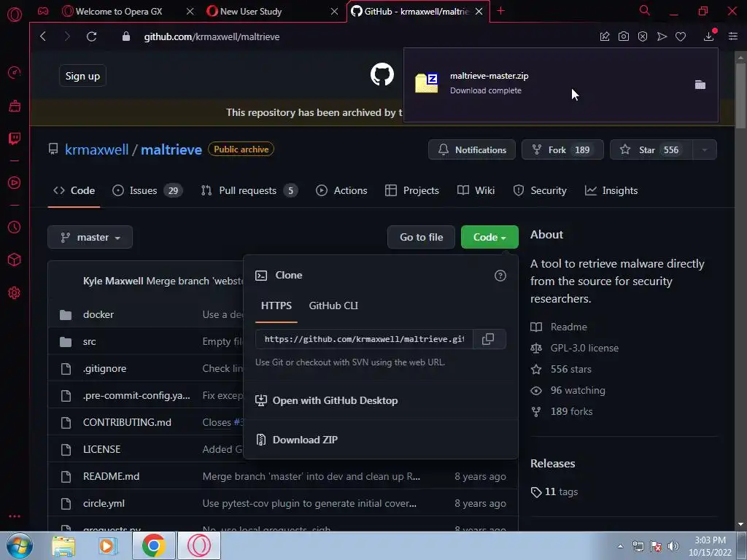This screenshot has height=560, width=747.
Task: Open Easy Setup sliders icon
Action: click(733, 36)
